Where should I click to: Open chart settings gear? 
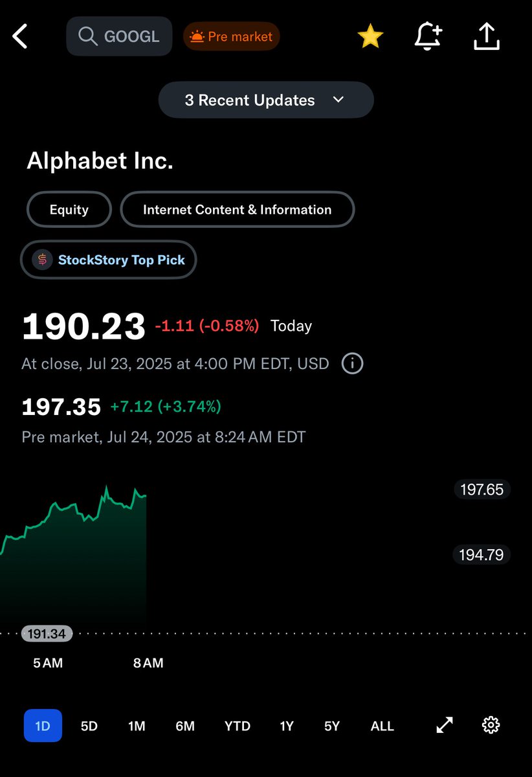click(x=491, y=725)
